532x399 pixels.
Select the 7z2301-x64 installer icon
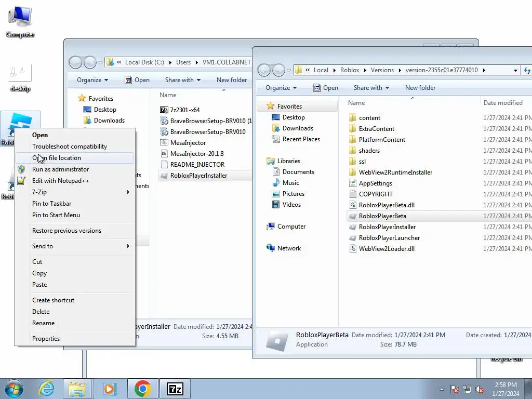pos(164,110)
